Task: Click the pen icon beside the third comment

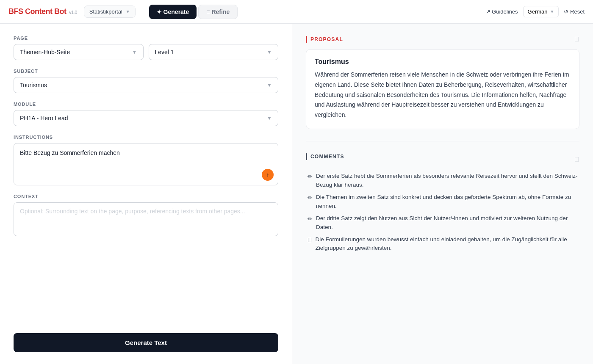Action: click(x=310, y=218)
